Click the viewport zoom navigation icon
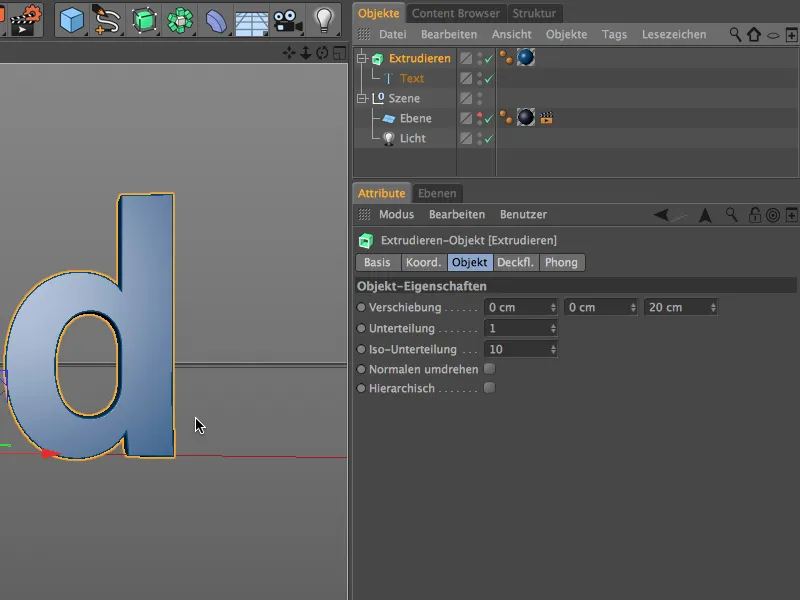This screenshot has width=800, height=600. tap(306, 53)
